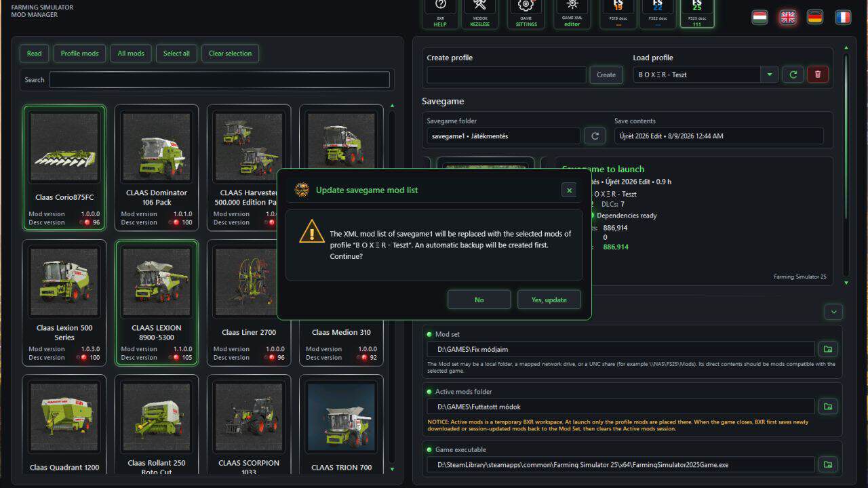Image resolution: width=868 pixels, height=488 pixels.
Task: Click Select all mods button
Action: [x=176, y=54]
